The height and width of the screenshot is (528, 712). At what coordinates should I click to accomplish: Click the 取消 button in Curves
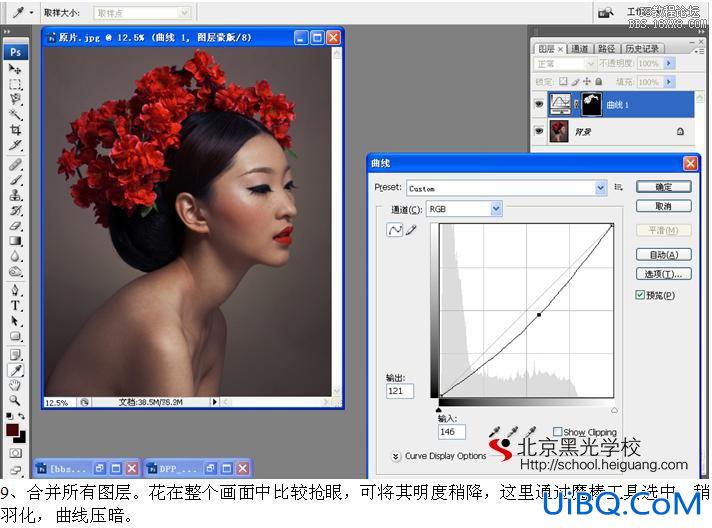point(663,206)
